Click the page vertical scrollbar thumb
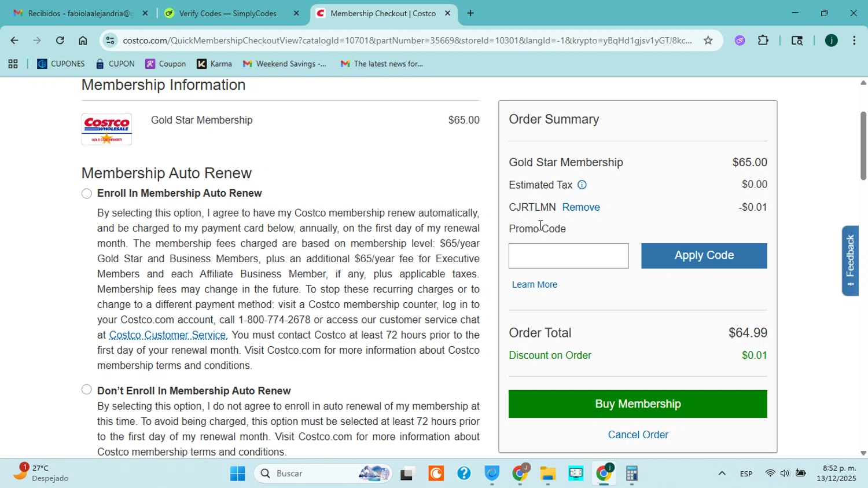Screen dimensions: 868x488 [863, 145]
